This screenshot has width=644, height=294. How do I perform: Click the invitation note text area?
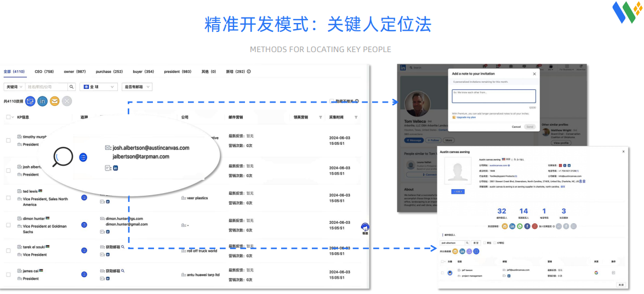[493, 96]
